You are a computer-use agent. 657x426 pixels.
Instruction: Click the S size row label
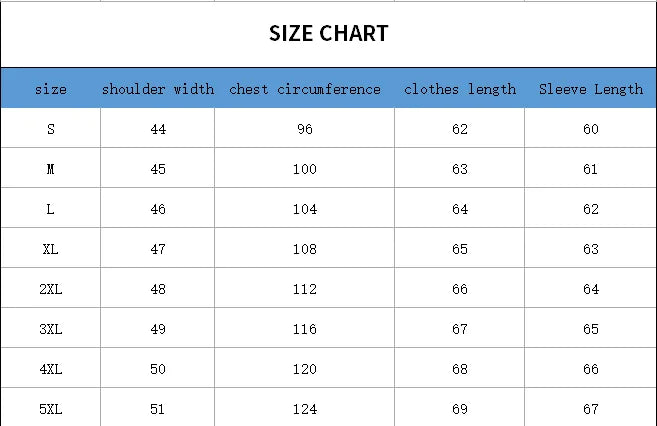point(51,129)
